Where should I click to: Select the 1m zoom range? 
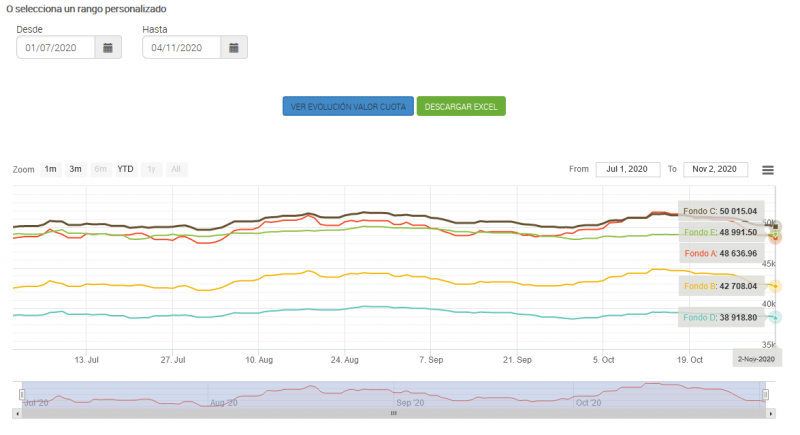pos(50,169)
